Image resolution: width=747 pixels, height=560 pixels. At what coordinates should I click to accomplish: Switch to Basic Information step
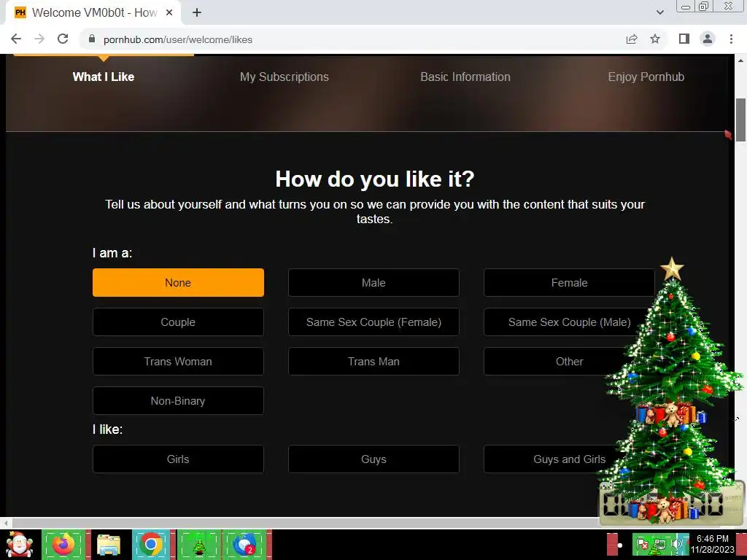465,77
